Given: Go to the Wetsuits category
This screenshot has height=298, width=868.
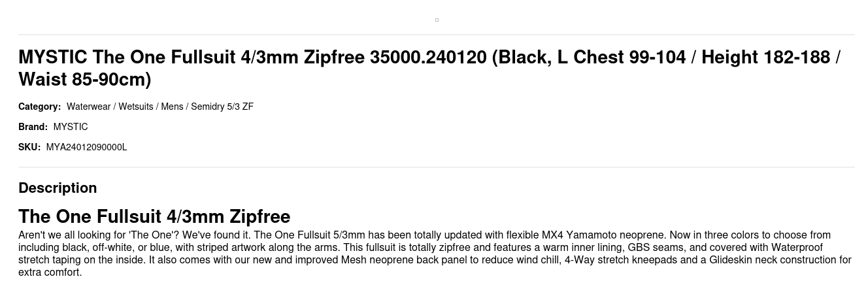Looking at the screenshot, I should click(135, 107).
